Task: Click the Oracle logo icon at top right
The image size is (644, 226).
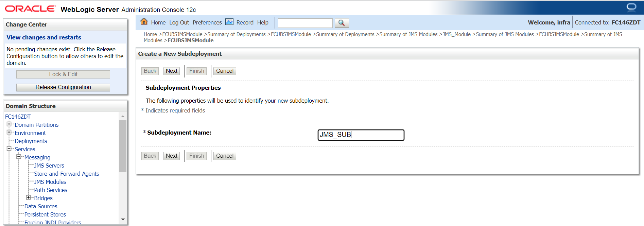Action: 631,7
